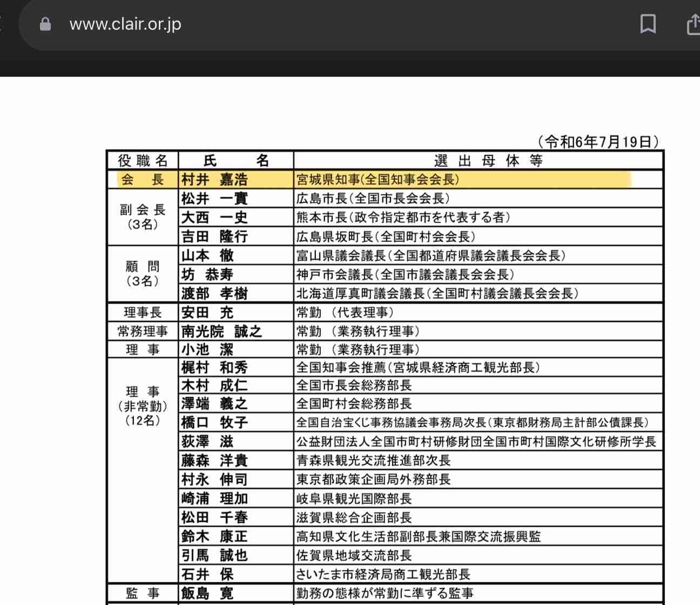
Task: Click the 会長 role cell
Action: [x=143, y=179]
